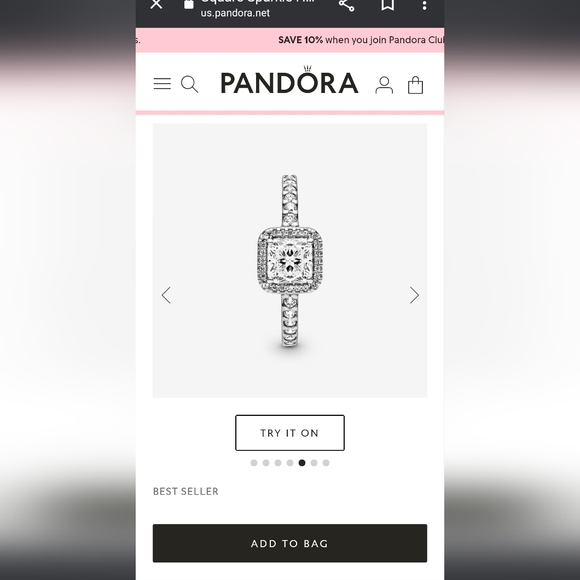Screen dimensions: 580x580
Task: Bookmark this page with bookmark icon
Action: click(387, 4)
